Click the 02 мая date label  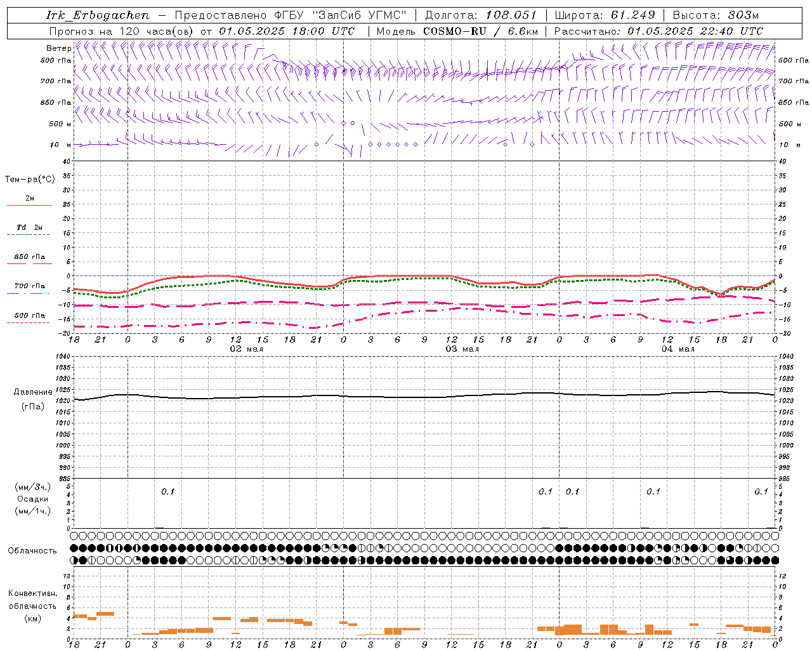coord(246,349)
